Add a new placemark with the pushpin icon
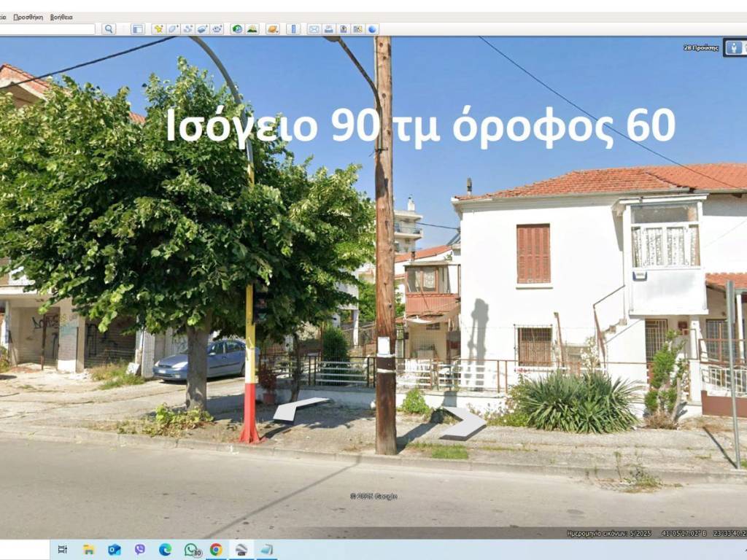This screenshot has width=747, height=560. pyautogui.click(x=158, y=29)
